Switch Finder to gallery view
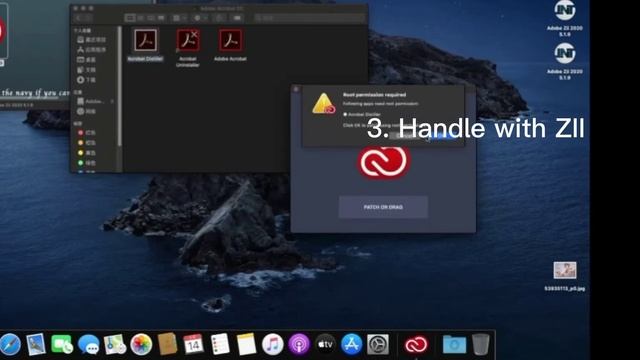This screenshot has height=360, width=640. 161,18
